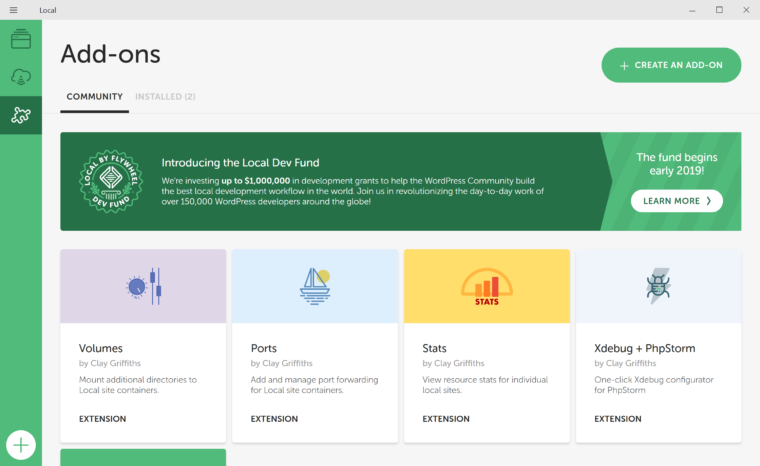Click 'by Clay Griffiths' under Volumes
The width and height of the screenshot is (760, 466).
tap(110, 363)
